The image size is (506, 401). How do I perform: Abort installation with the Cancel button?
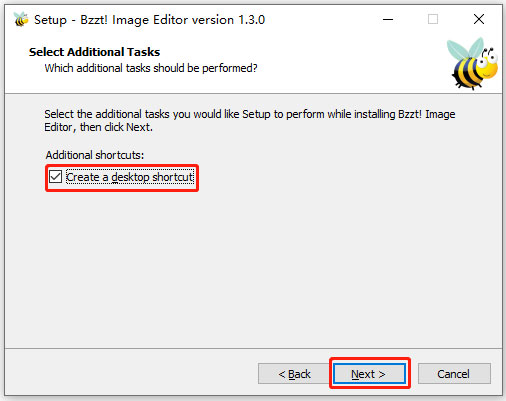(454, 374)
